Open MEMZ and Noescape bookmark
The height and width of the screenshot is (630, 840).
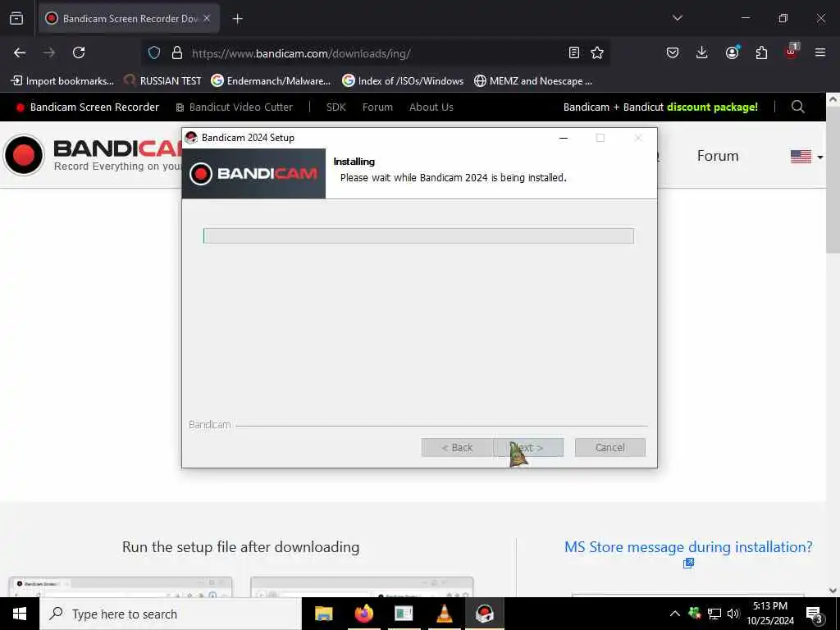click(x=533, y=81)
